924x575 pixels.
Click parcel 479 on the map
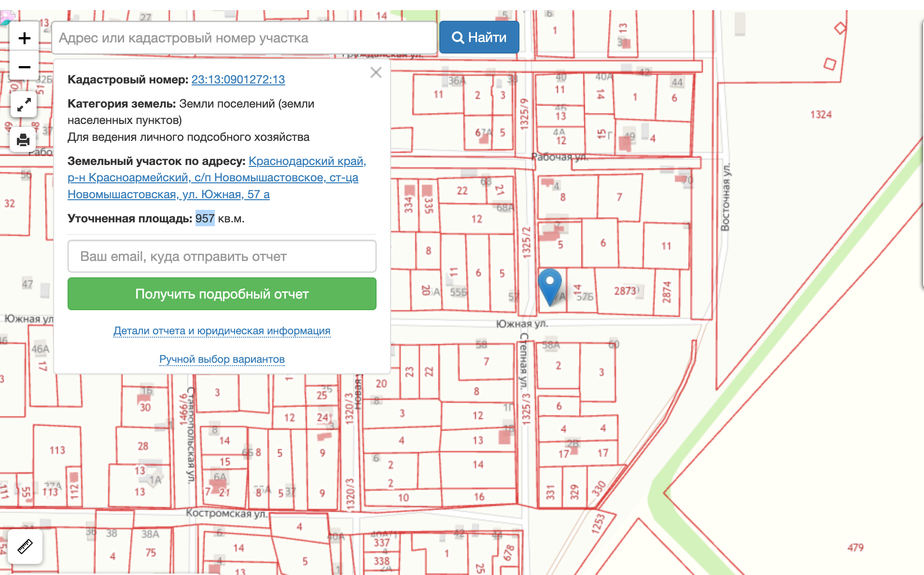pyautogui.click(x=855, y=548)
